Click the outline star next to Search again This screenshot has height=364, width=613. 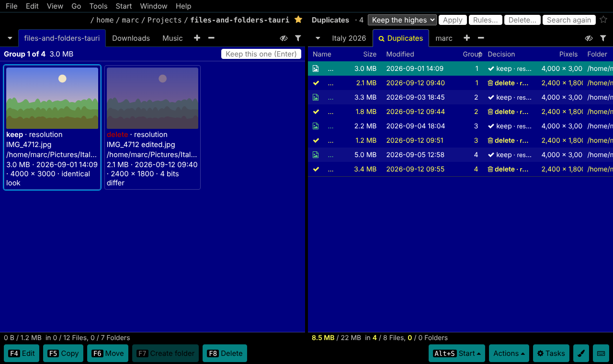point(603,20)
